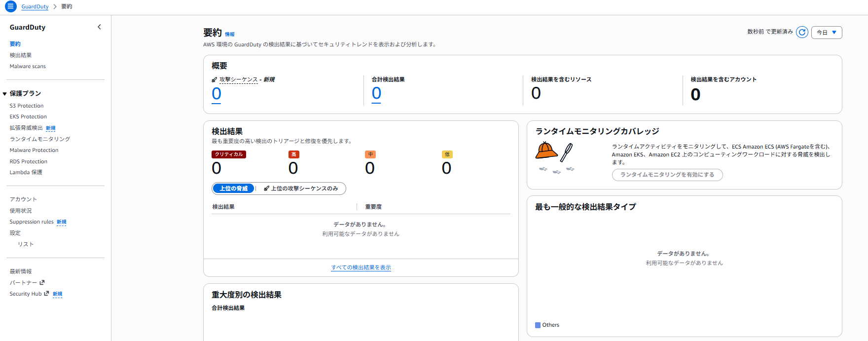Click 最も一般的な検出結果タイプ heading
Screen dimensions: 868x341
click(x=585, y=207)
